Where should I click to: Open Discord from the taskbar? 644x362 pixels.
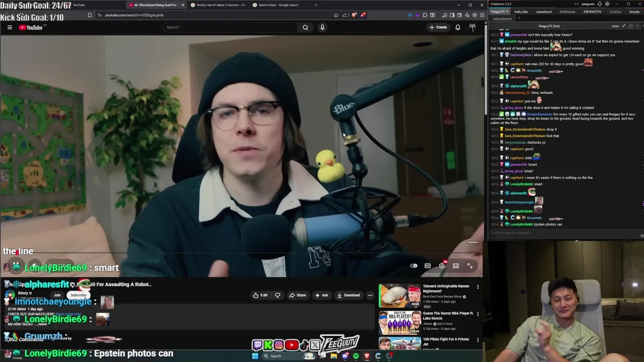345,356
